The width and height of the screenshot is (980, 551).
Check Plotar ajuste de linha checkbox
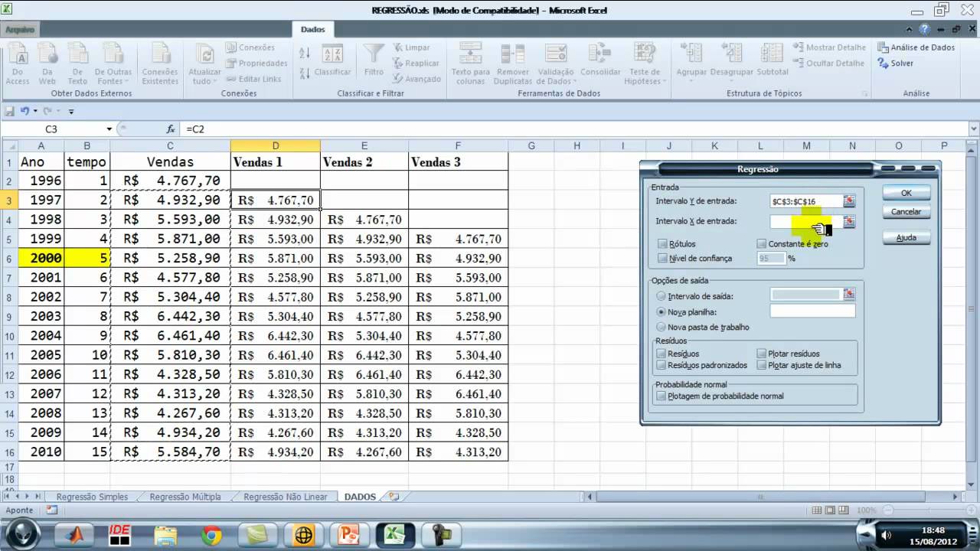tap(762, 365)
